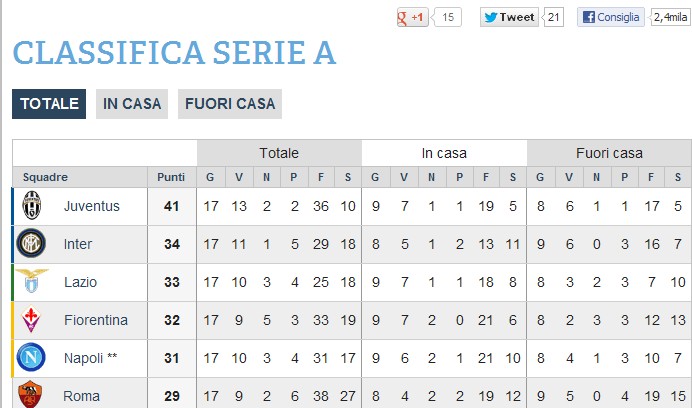
Task: Click the Facebook Consiglia button
Action: [x=611, y=17]
